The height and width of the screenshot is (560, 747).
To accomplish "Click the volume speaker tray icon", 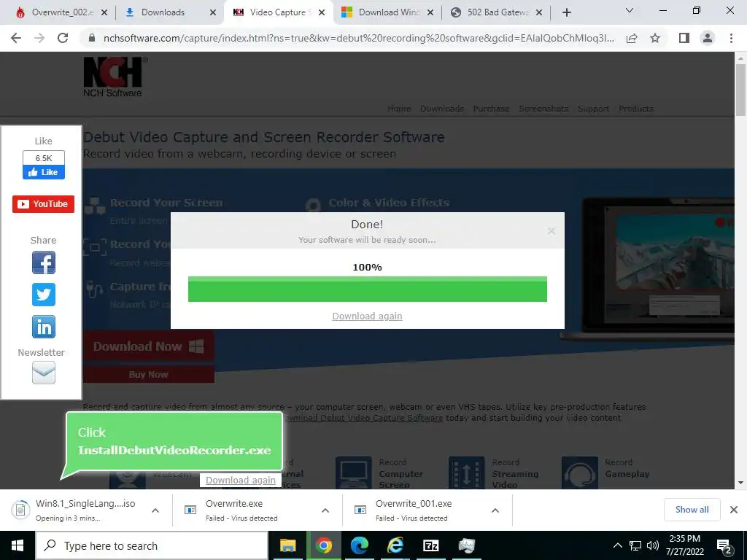I will click(653, 545).
